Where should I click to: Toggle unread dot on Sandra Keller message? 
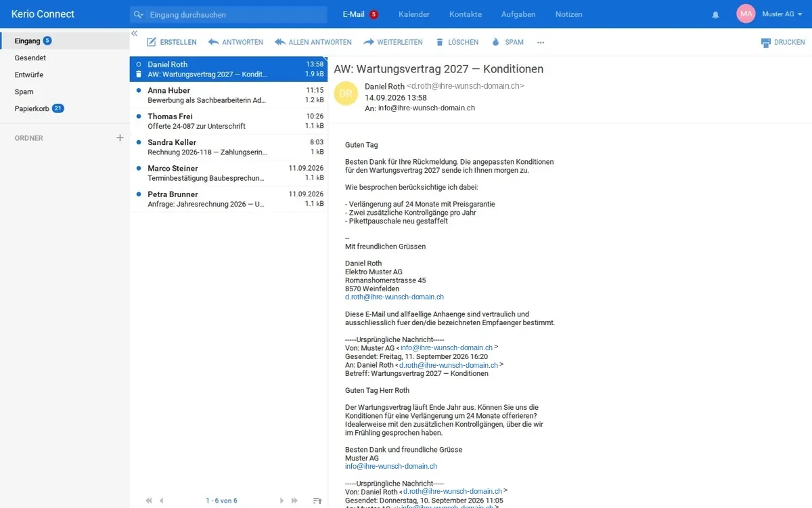click(x=139, y=142)
